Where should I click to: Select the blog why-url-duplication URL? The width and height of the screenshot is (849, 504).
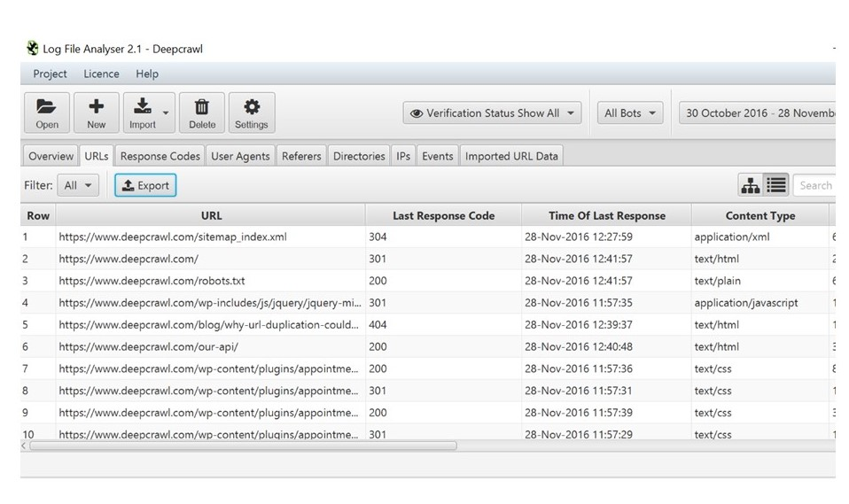tap(209, 325)
